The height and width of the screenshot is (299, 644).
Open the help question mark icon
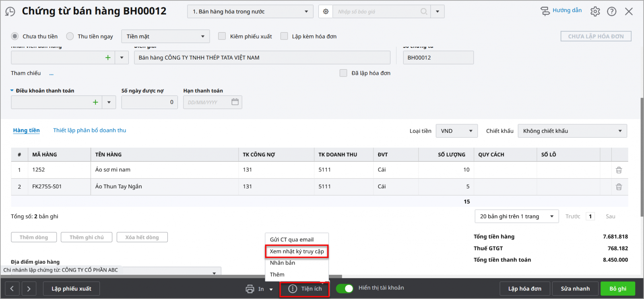[611, 12]
